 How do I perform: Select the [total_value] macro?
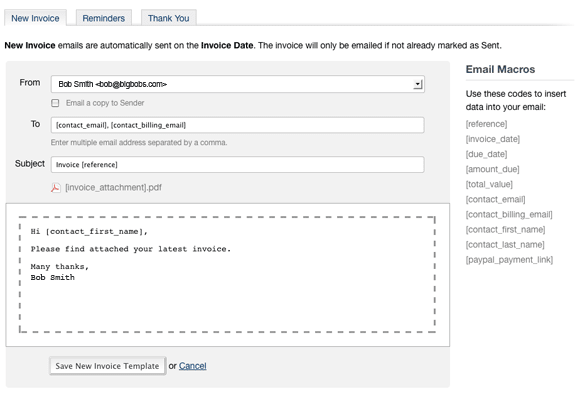(489, 184)
